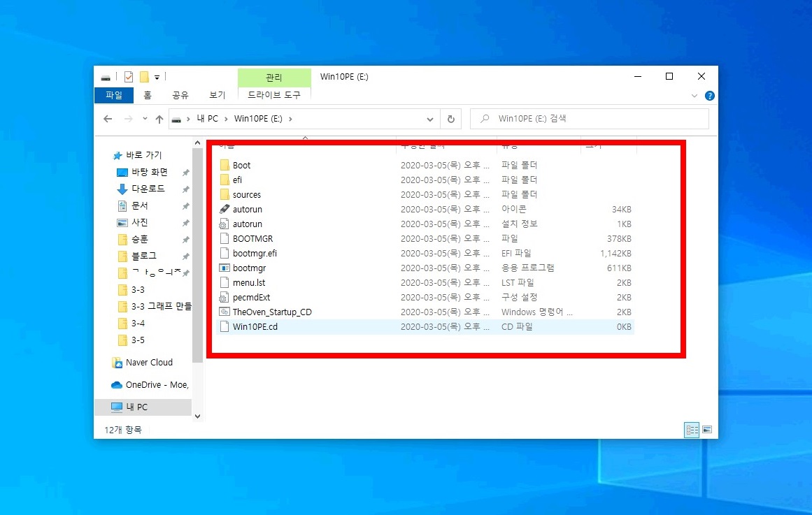Viewport: 812px width, 515px height.
Task: Select the bootmgr.efi file icon
Action: click(x=225, y=253)
